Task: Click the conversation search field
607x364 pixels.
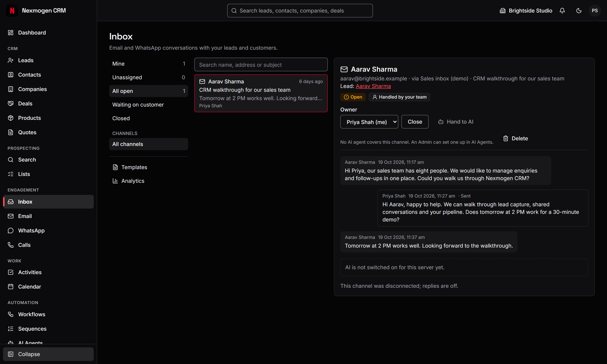Action: tap(261, 65)
